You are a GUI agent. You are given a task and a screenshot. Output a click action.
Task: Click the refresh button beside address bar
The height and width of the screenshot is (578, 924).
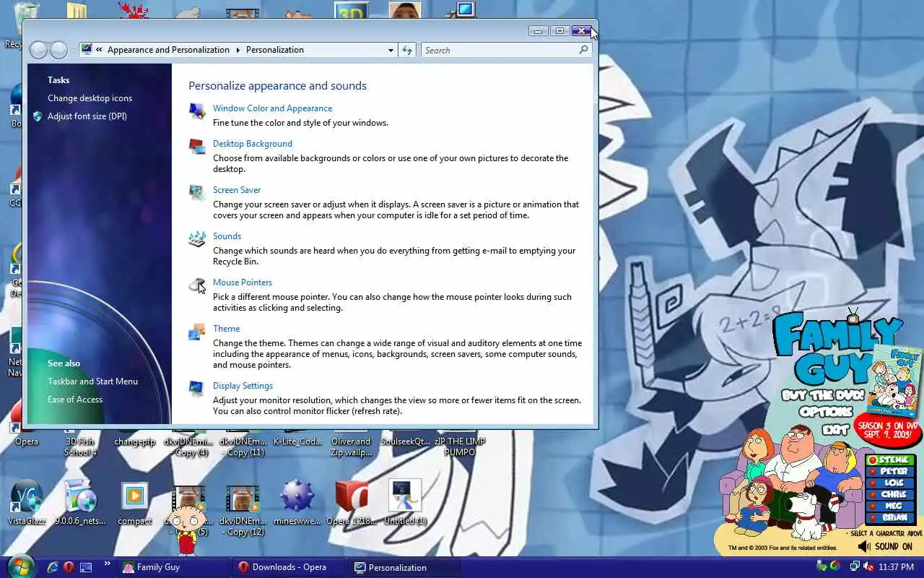point(407,50)
